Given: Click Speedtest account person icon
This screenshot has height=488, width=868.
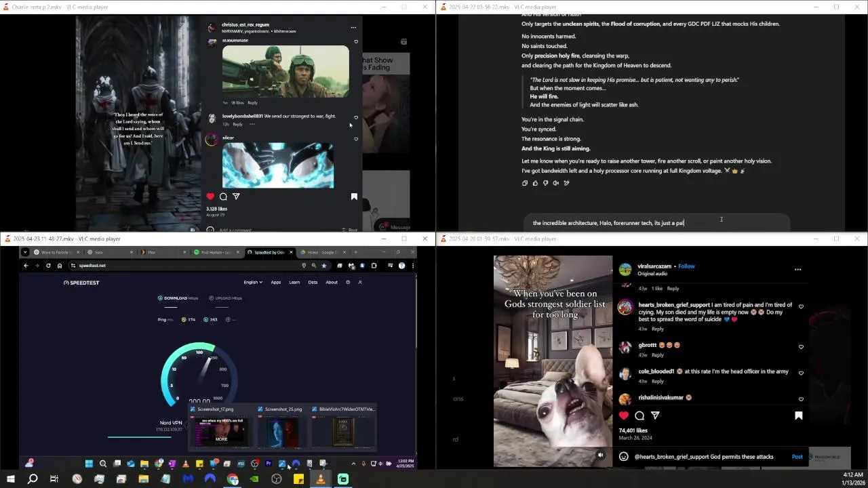Looking at the screenshot, I should click(360, 283).
